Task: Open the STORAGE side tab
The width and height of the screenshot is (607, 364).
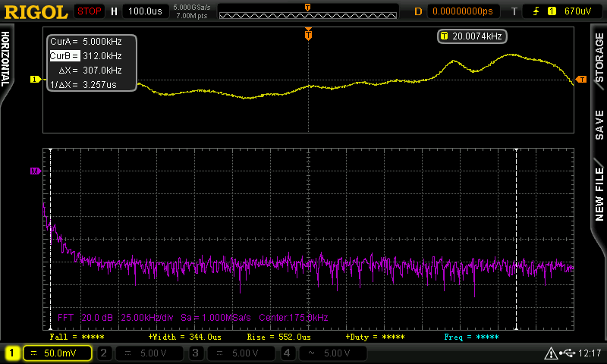Action: (x=599, y=57)
